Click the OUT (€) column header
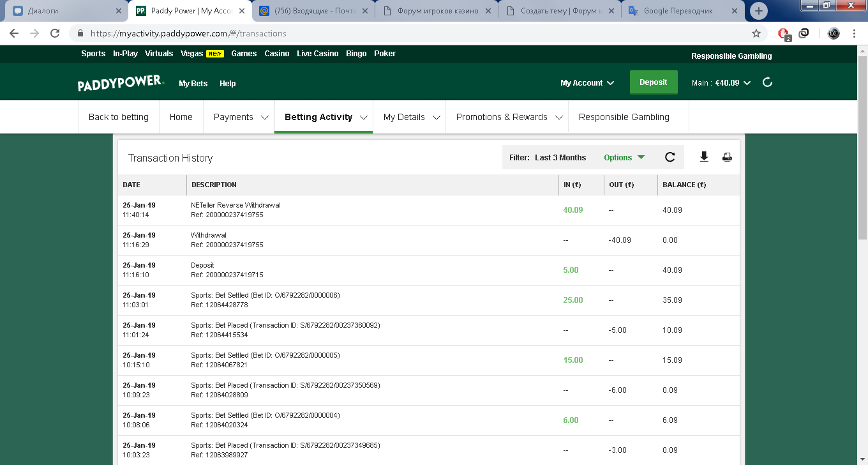This screenshot has width=868, height=465. pyautogui.click(x=622, y=185)
